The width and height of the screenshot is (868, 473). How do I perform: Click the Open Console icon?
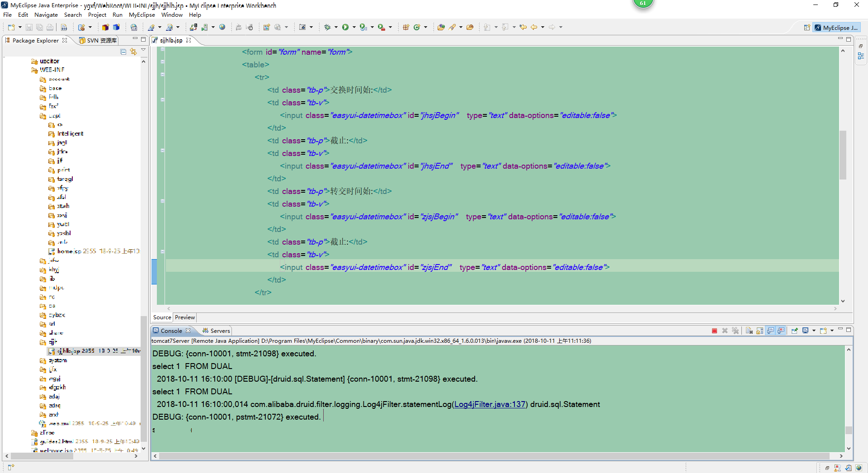[x=823, y=331]
